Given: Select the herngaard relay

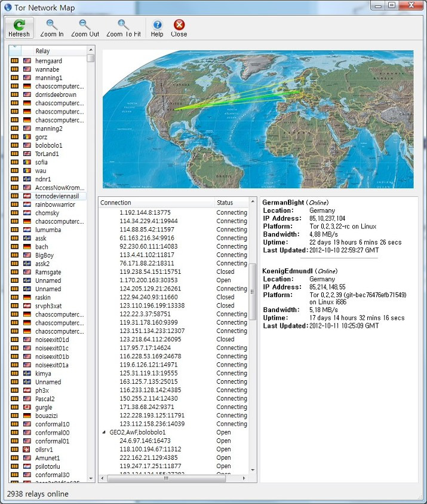Looking at the screenshot, I should click(x=48, y=61).
